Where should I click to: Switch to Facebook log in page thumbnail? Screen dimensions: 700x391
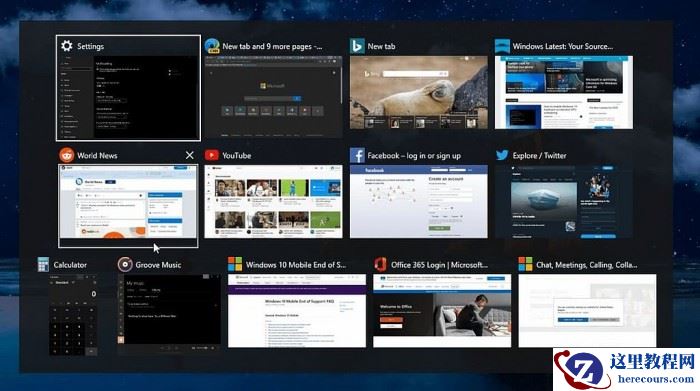419,201
